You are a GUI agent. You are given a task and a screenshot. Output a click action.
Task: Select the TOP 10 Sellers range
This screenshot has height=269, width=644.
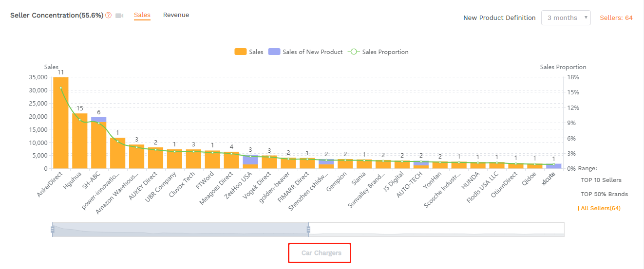(x=601, y=180)
